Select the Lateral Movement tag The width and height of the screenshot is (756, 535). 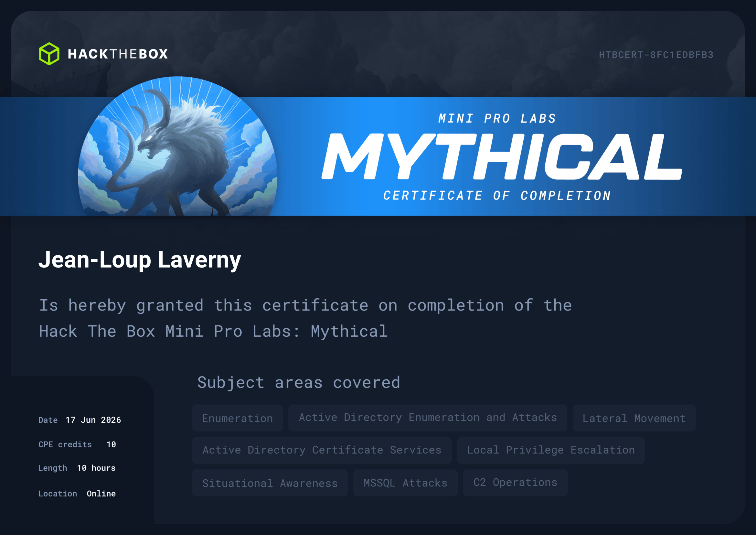634,418
